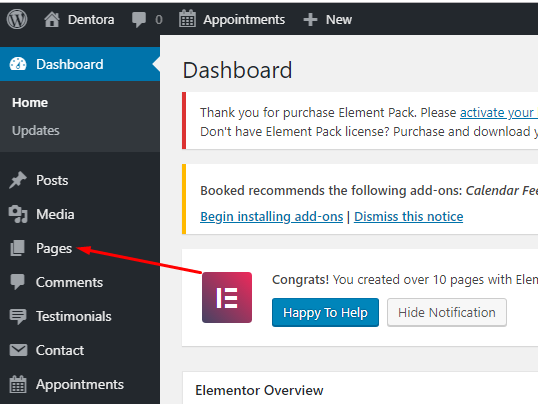The image size is (538, 404).
Task: Open the comments bubble icon in admin bar
Action: pyautogui.click(x=139, y=20)
